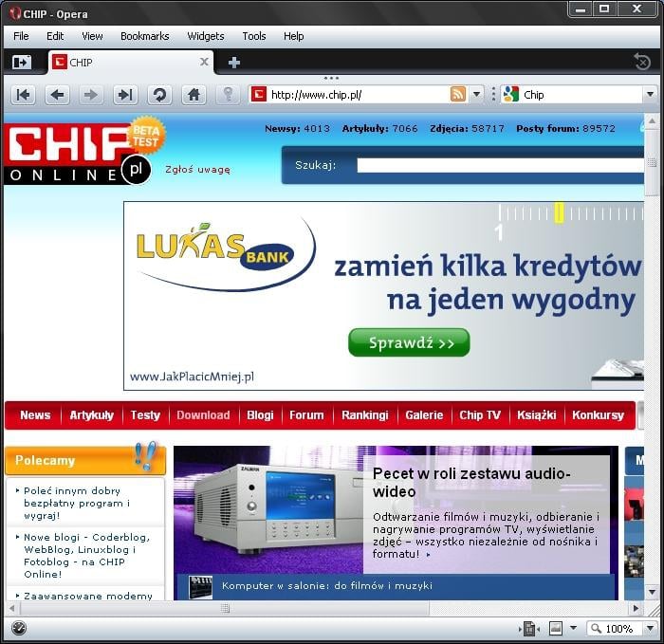Open the Rankingi navigation item

point(365,414)
